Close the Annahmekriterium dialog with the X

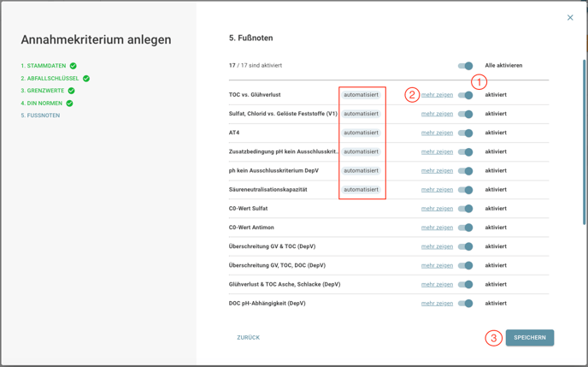pyautogui.click(x=570, y=18)
